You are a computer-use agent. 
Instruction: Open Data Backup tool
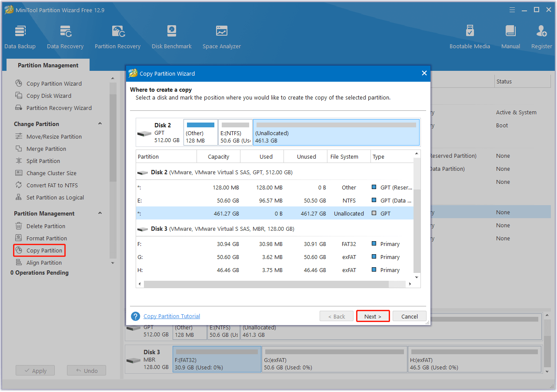20,37
